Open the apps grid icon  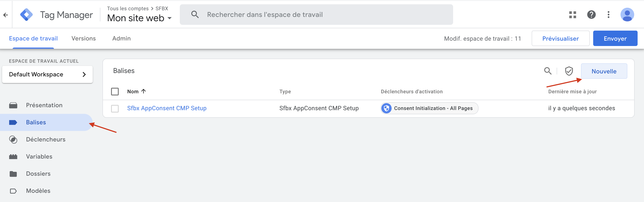pos(572,15)
